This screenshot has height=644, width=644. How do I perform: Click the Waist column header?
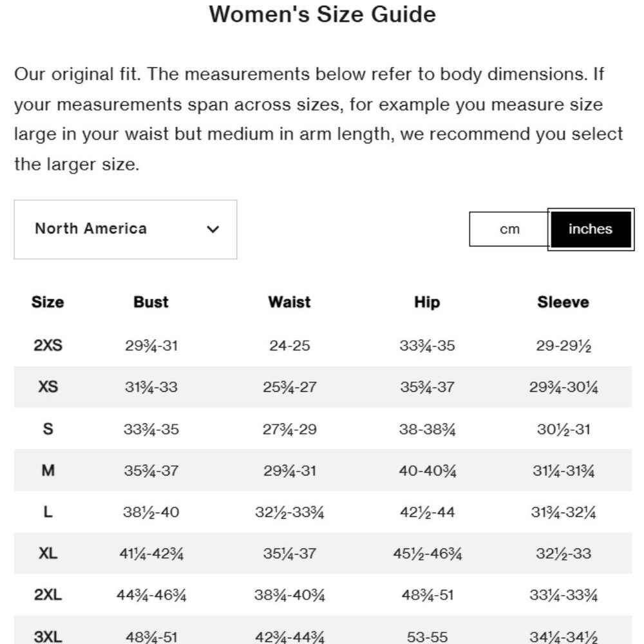pyautogui.click(x=289, y=302)
